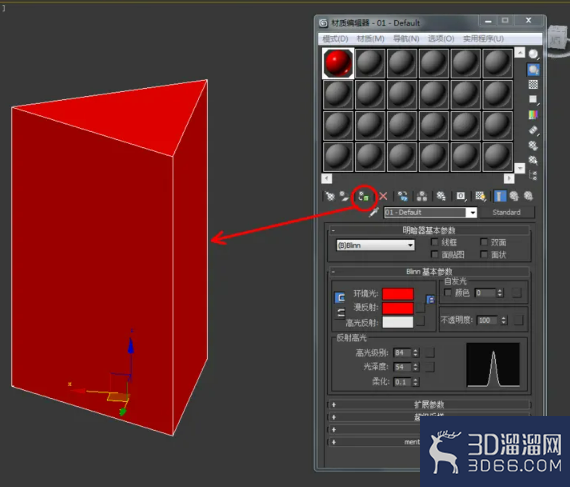Click the 不透明度 map button
Image resolution: width=570 pixels, height=487 pixels.
[519, 320]
